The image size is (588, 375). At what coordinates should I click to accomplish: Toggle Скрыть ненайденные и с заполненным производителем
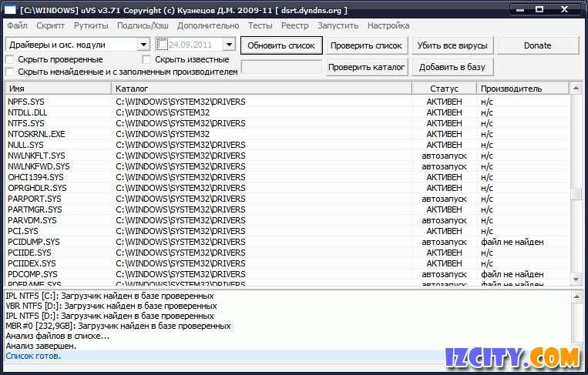pyautogui.click(x=10, y=72)
